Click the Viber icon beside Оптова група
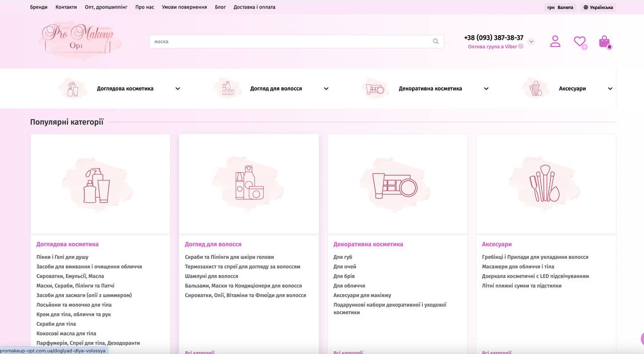This screenshot has height=354, width=644. pyautogui.click(x=521, y=46)
